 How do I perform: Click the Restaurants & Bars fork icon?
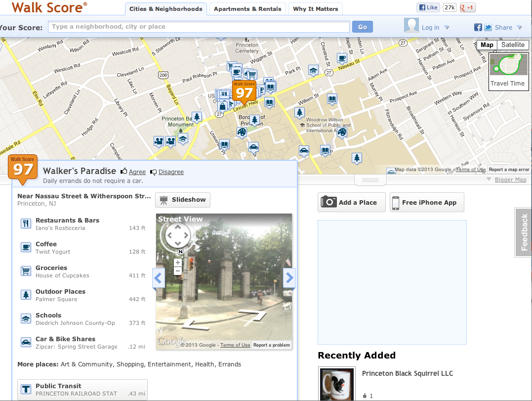26,223
